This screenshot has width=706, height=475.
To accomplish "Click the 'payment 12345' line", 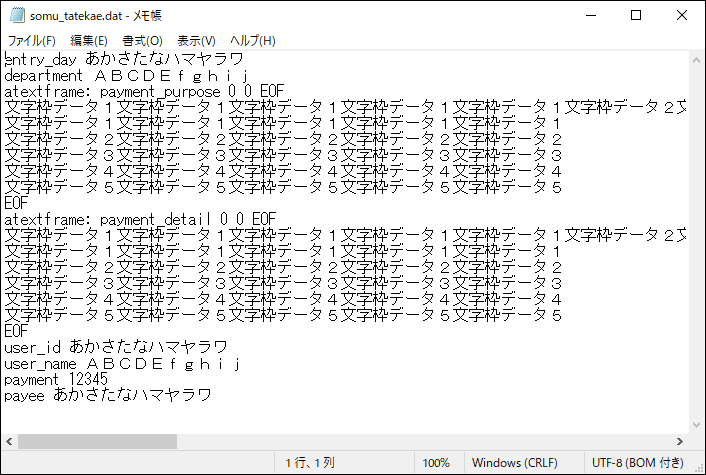I will pos(56,379).
